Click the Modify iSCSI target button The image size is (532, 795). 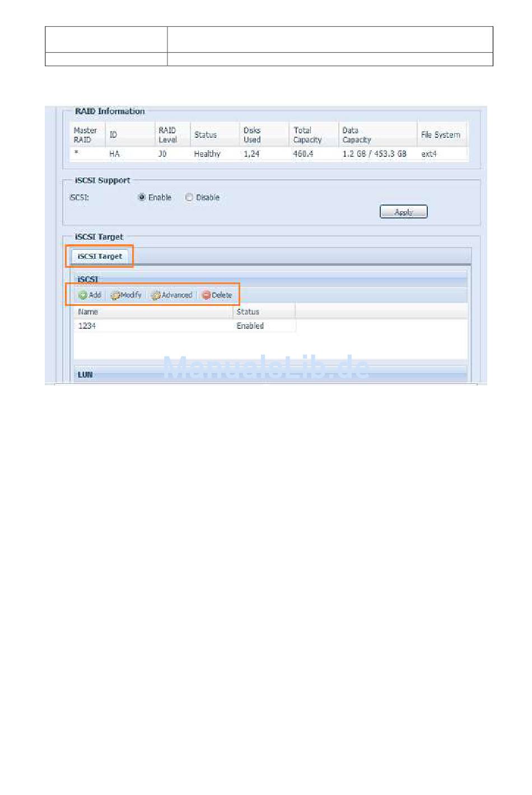126,295
